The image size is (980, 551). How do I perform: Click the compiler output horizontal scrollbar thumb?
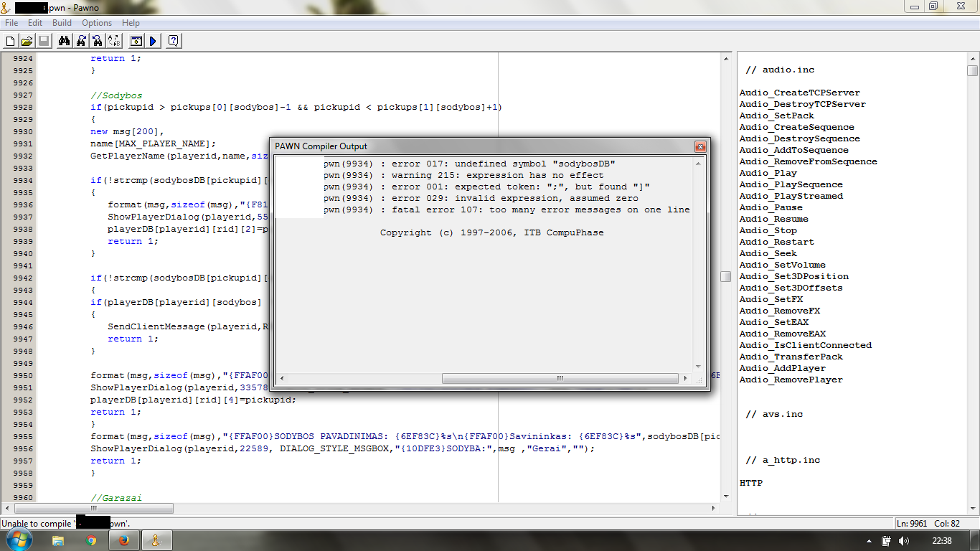(560, 378)
